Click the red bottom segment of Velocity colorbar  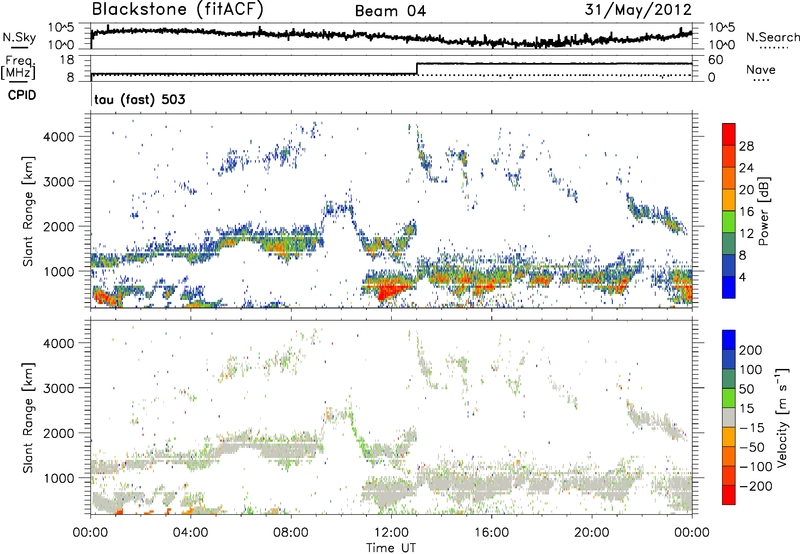tap(729, 495)
